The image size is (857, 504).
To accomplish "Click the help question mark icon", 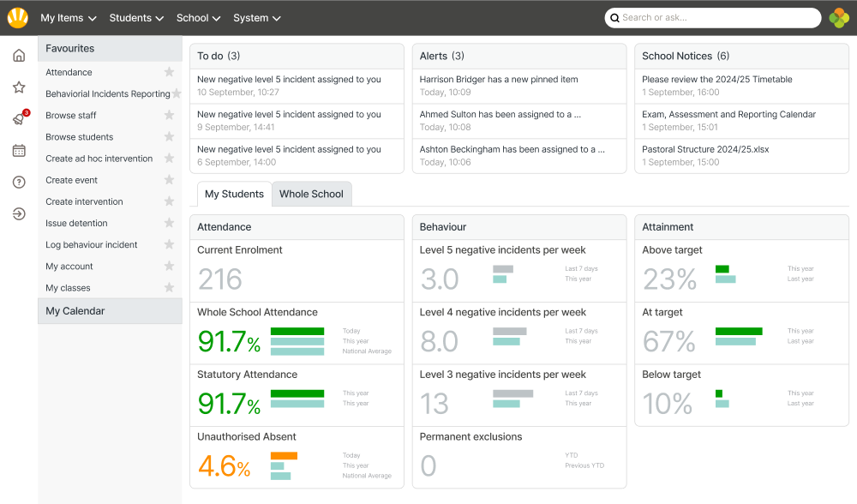I will [x=19, y=182].
